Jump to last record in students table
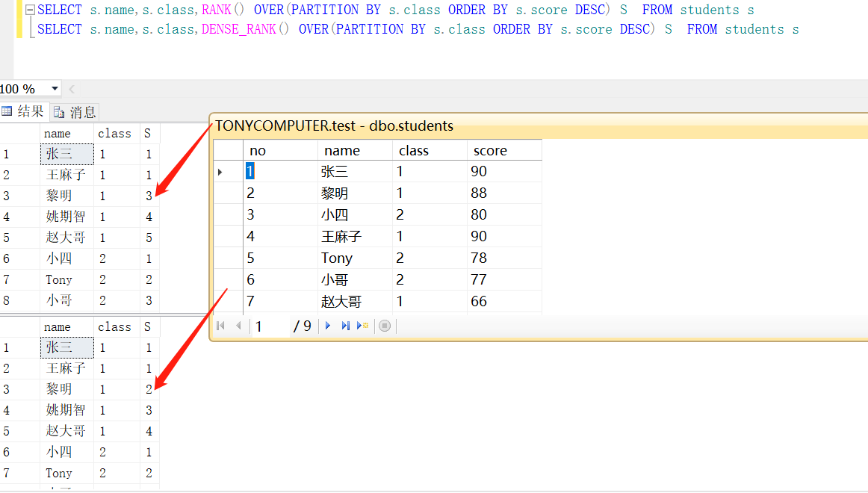Screen dimensions: 868x493 345,326
